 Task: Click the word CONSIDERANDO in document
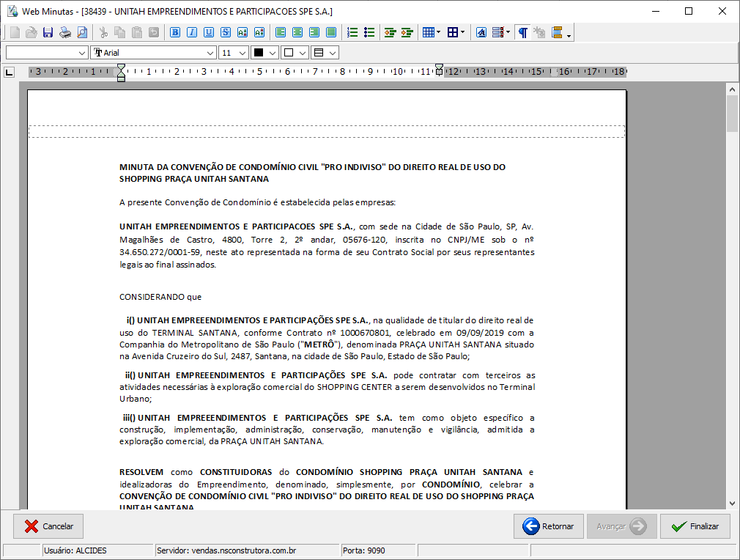pos(152,297)
